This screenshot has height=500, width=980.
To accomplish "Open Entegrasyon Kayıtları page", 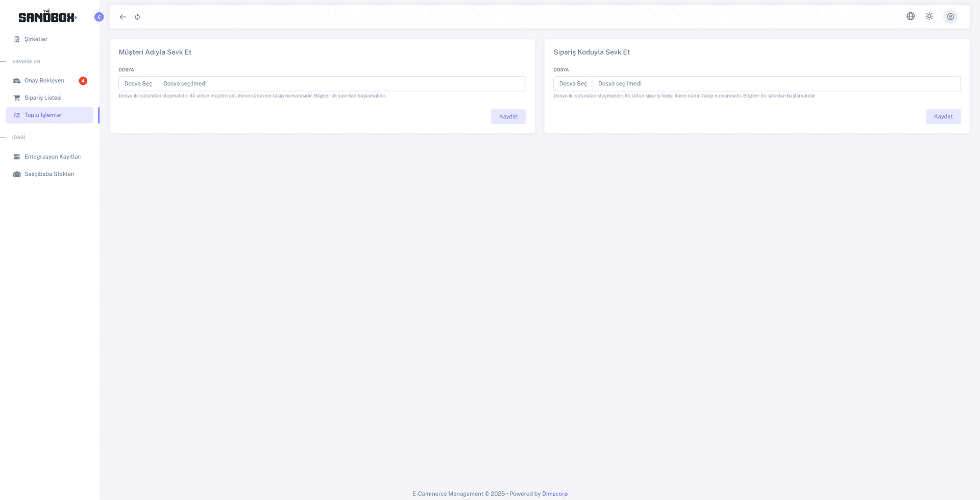I will (x=53, y=157).
